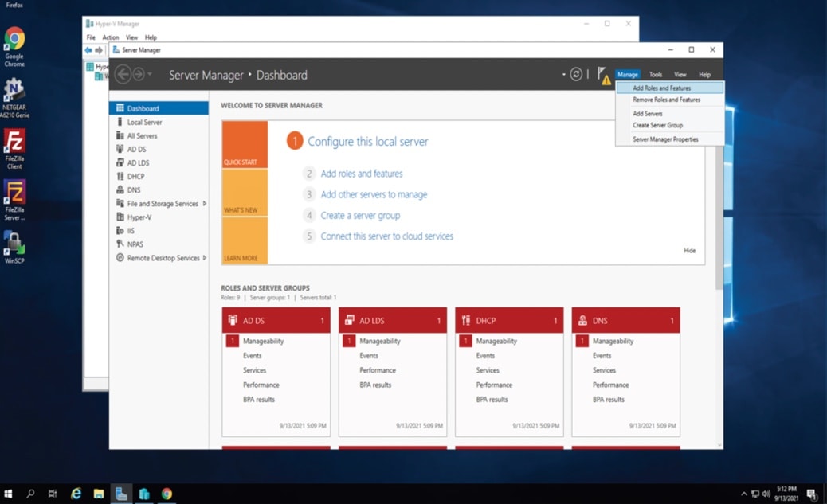Image resolution: width=827 pixels, height=504 pixels.
Task: Click Server Manager icon in taskbar
Action: (x=121, y=494)
